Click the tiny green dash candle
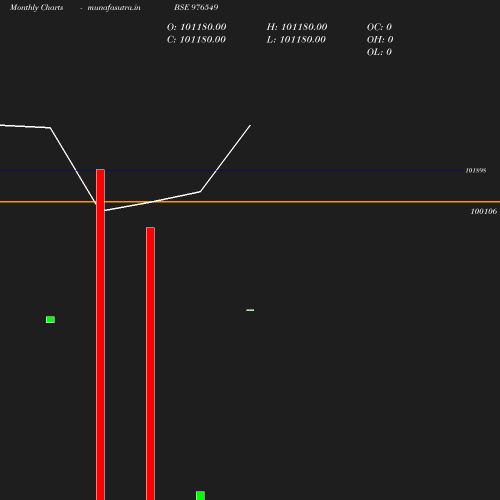 250,310
